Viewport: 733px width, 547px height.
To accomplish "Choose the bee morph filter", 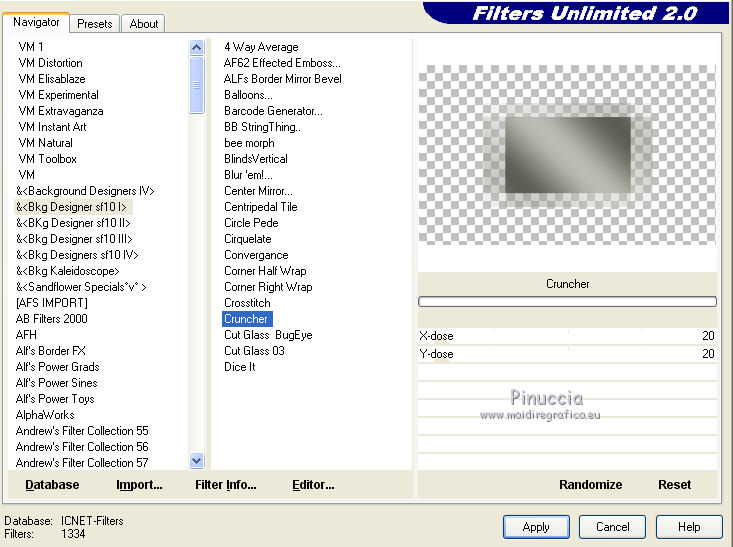I will point(249,143).
